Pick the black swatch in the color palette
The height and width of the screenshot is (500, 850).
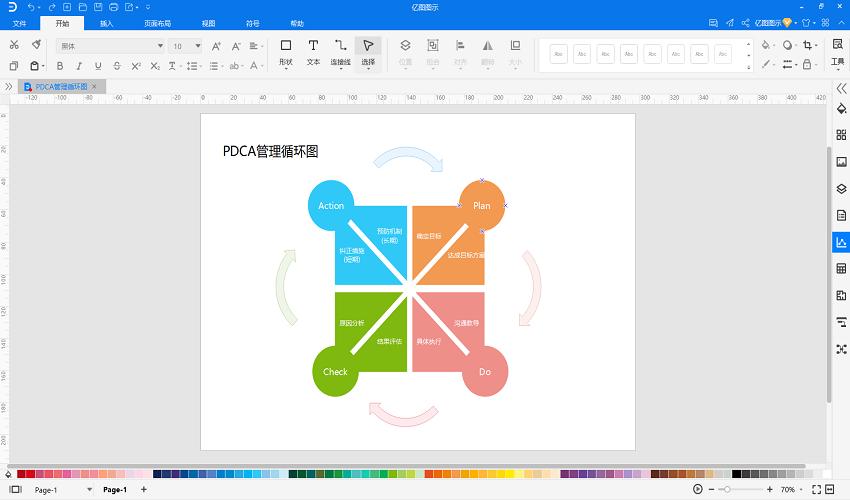(736, 474)
